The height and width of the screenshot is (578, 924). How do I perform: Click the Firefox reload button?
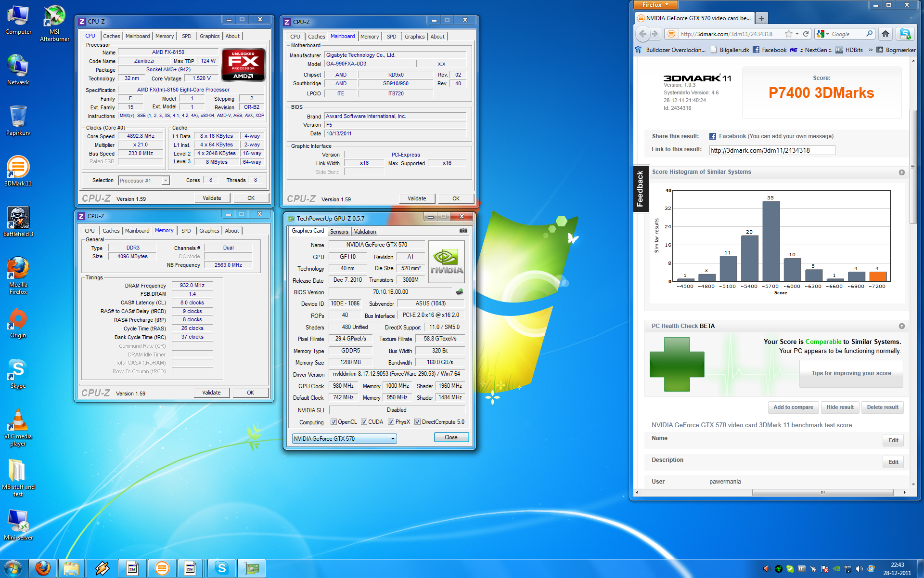pyautogui.click(x=806, y=34)
